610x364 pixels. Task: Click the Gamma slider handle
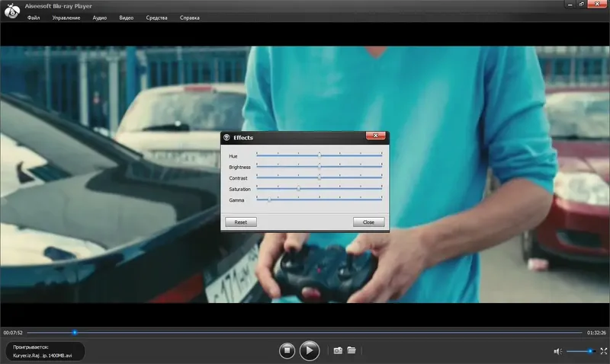coord(269,200)
